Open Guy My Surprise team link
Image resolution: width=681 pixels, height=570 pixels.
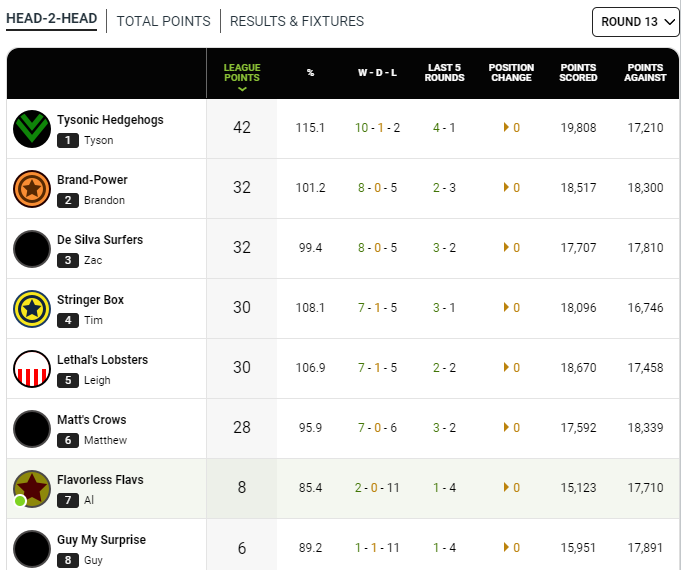(102, 540)
